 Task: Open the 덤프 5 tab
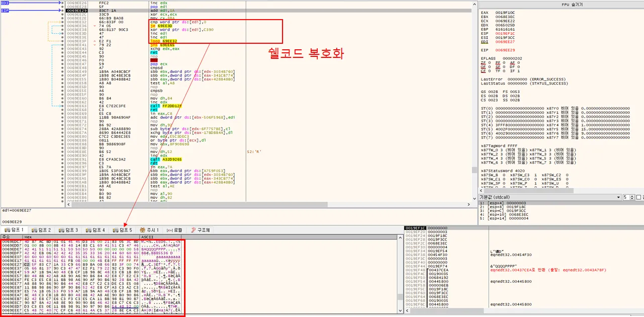123,230
